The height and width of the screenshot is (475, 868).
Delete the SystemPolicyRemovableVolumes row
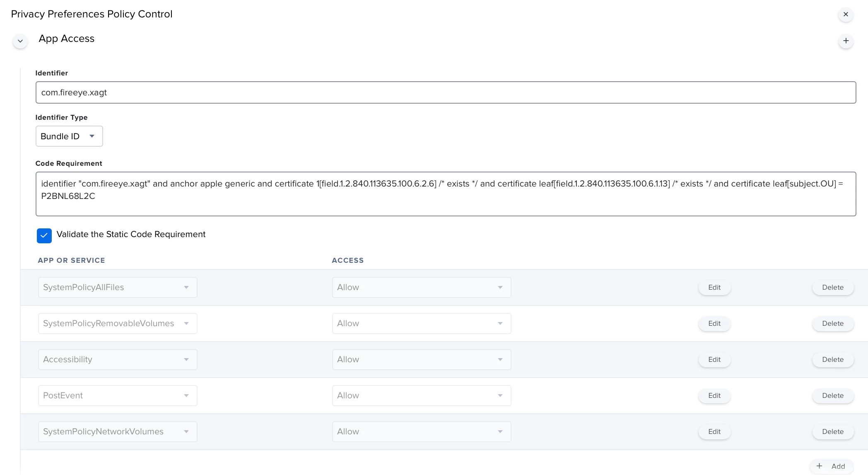click(832, 323)
